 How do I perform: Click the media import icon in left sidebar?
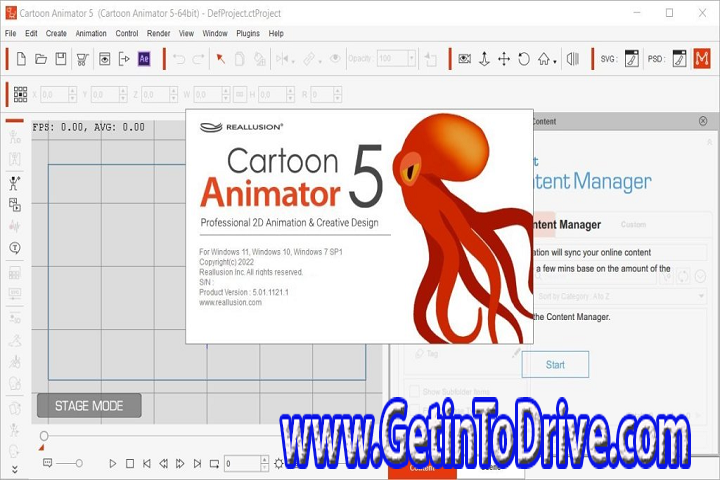click(15, 204)
